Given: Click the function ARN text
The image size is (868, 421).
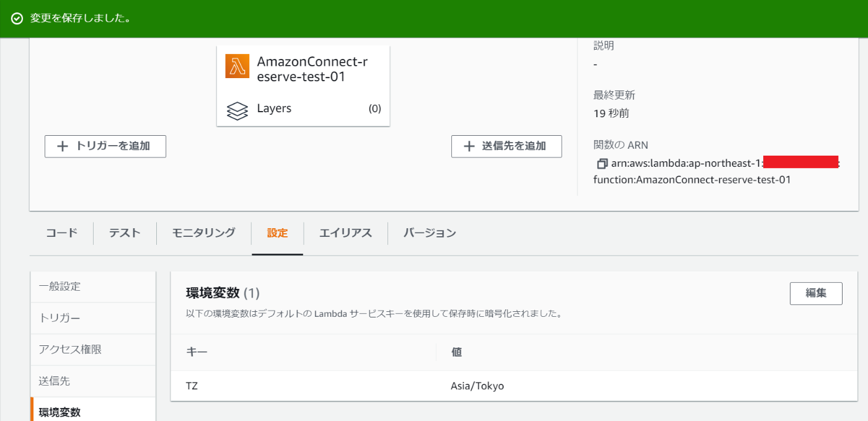Looking at the screenshot, I should (x=716, y=172).
